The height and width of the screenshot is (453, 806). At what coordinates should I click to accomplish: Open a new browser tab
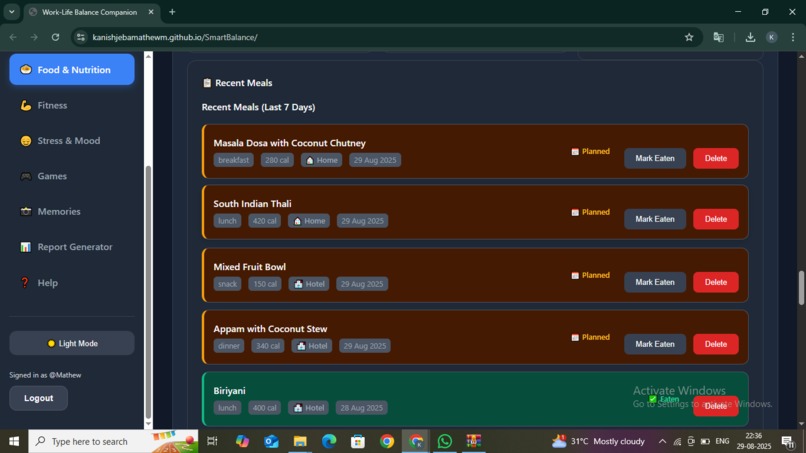click(172, 12)
